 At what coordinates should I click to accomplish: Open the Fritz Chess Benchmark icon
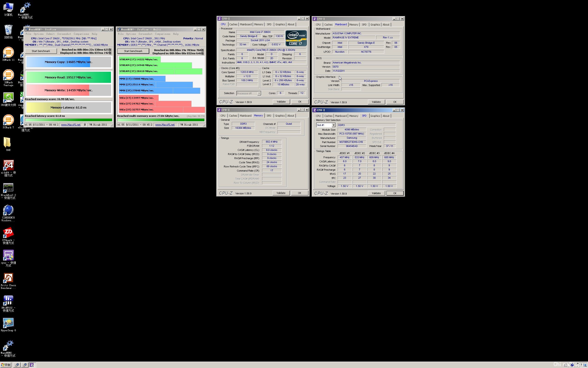(8, 281)
